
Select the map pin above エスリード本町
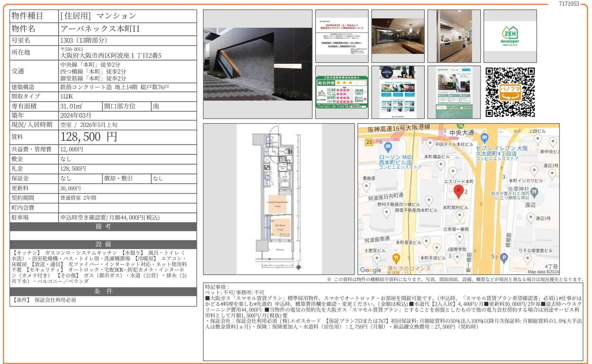[453, 171]
